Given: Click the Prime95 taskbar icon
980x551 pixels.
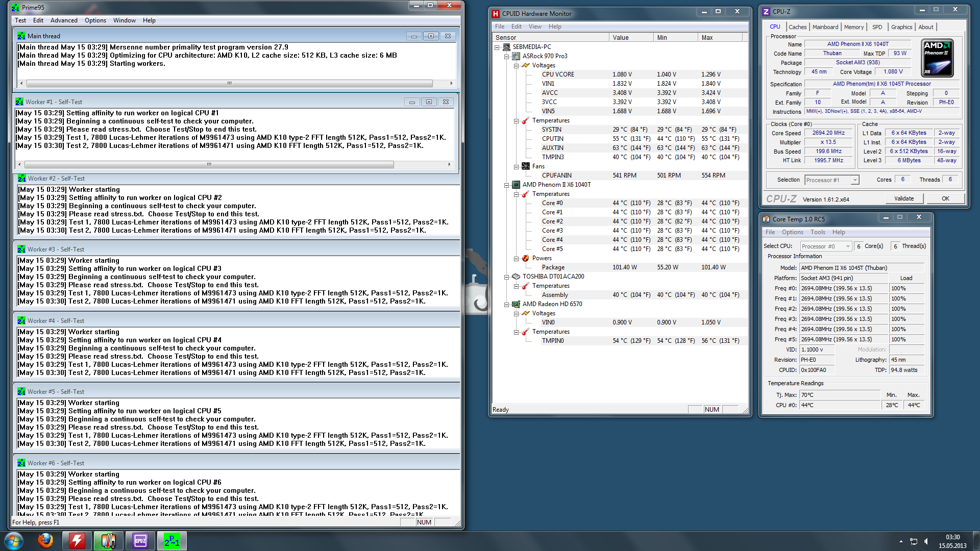Looking at the screenshot, I should coord(171,540).
